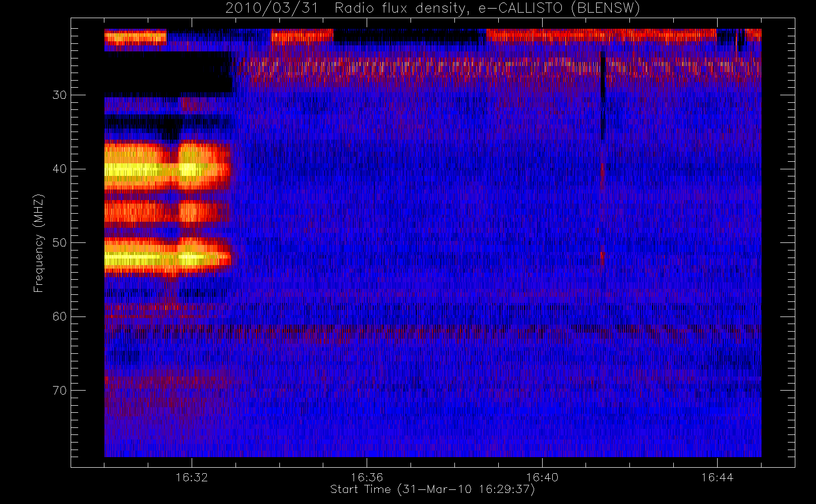Click the 50 MHz frequency tick label

[x=60, y=243]
